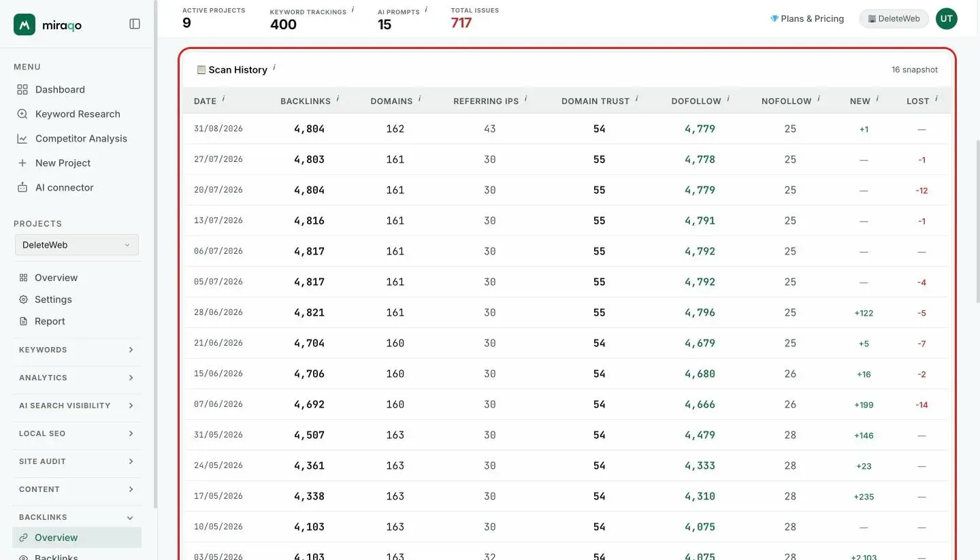Click the AI connector robot icon
Image resolution: width=980 pixels, height=560 pixels.
coord(22,188)
